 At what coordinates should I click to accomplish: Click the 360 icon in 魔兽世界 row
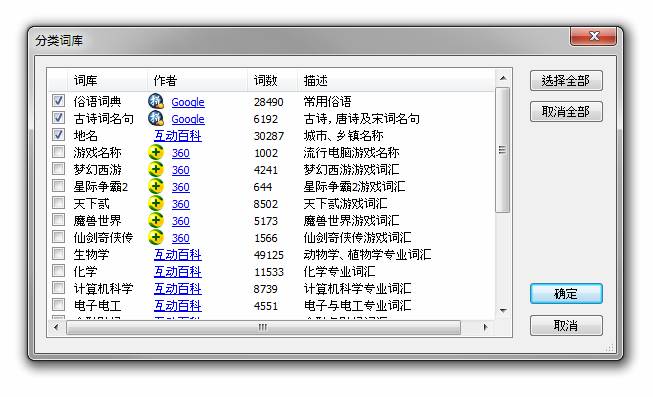pyautogui.click(x=156, y=220)
